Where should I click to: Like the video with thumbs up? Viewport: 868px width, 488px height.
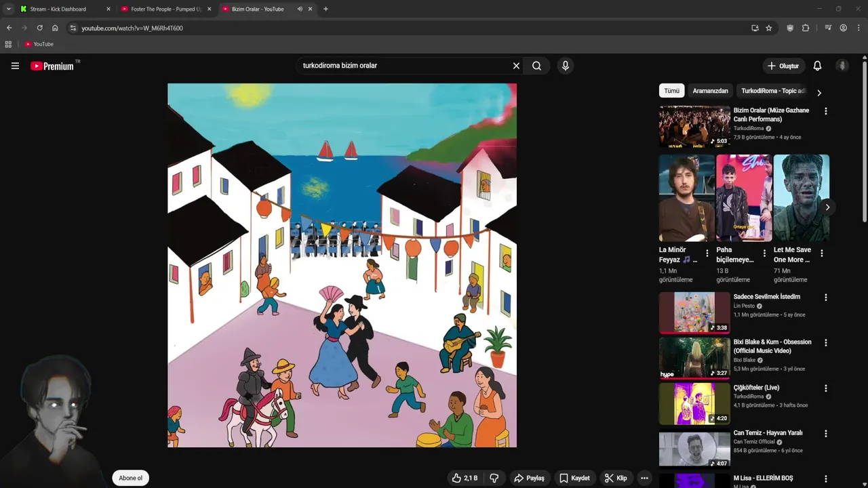tap(465, 478)
